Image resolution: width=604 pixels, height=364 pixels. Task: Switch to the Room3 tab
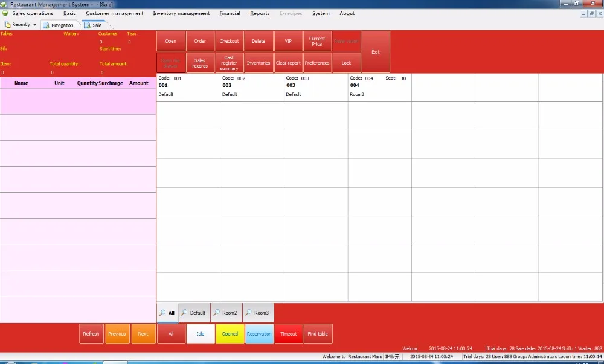click(259, 313)
